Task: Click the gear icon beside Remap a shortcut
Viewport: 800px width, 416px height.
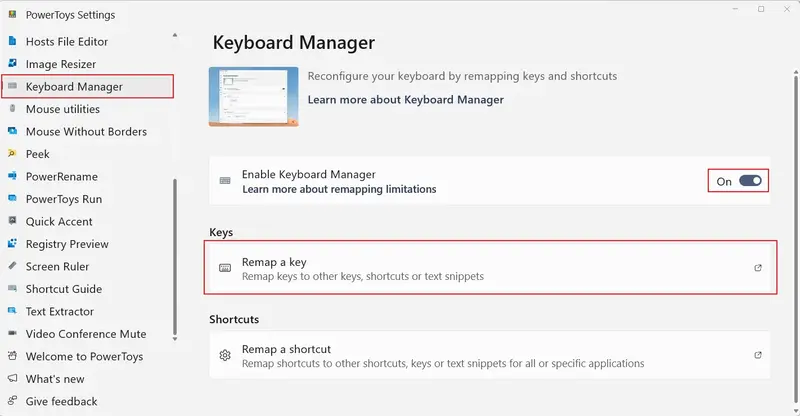Action: [x=225, y=355]
